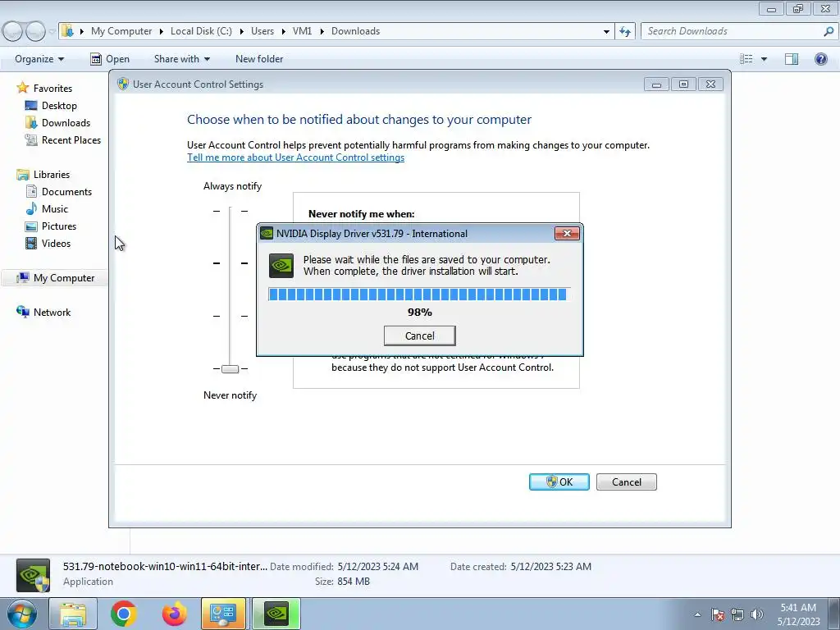Viewport: 840px width, 630px height.
Task: Click the network tray icon
Action: [x=737, y=614]
